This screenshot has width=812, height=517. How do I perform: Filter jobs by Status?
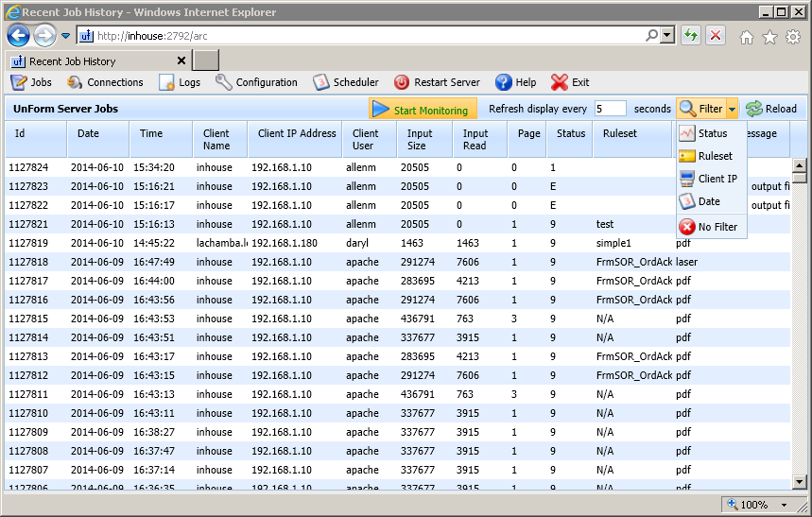point(712,134)
